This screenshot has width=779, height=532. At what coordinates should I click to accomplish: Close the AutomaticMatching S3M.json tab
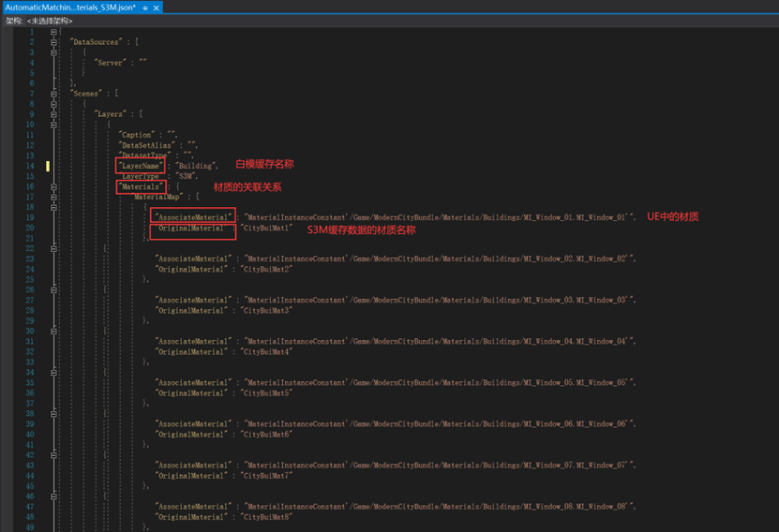tap(156, 7)
